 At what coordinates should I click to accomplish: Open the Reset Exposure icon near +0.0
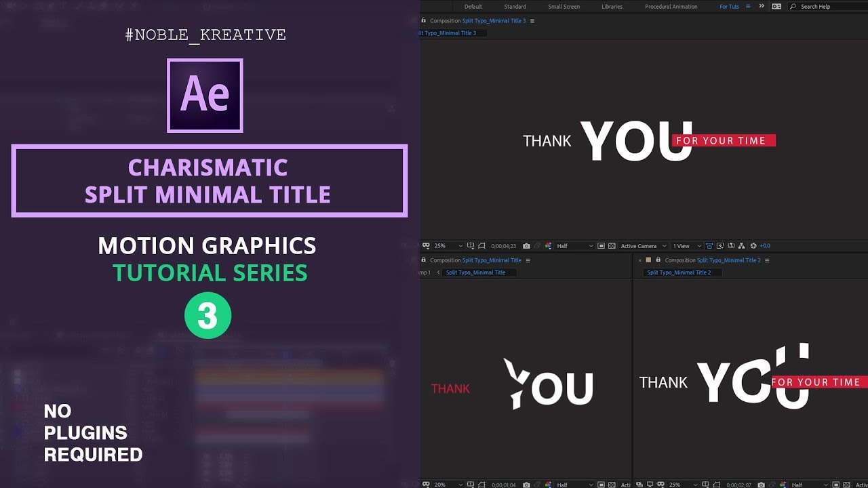(x=753, y=245)
